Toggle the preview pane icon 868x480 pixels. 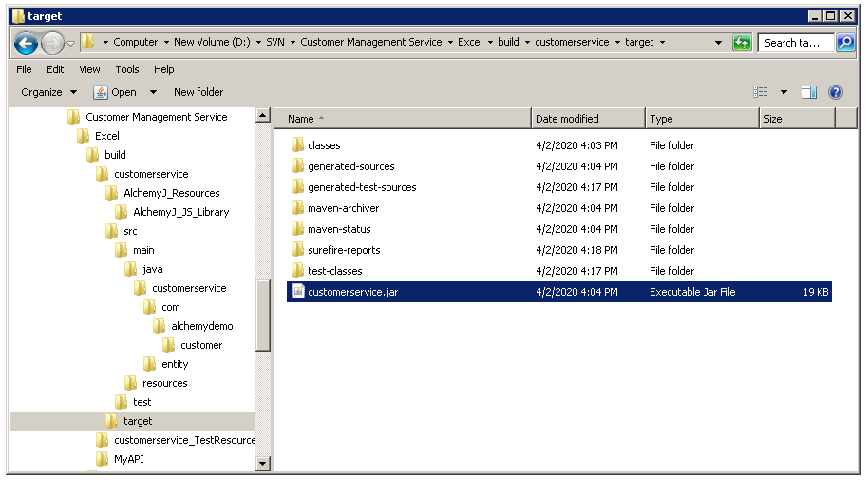click(809, 92)
